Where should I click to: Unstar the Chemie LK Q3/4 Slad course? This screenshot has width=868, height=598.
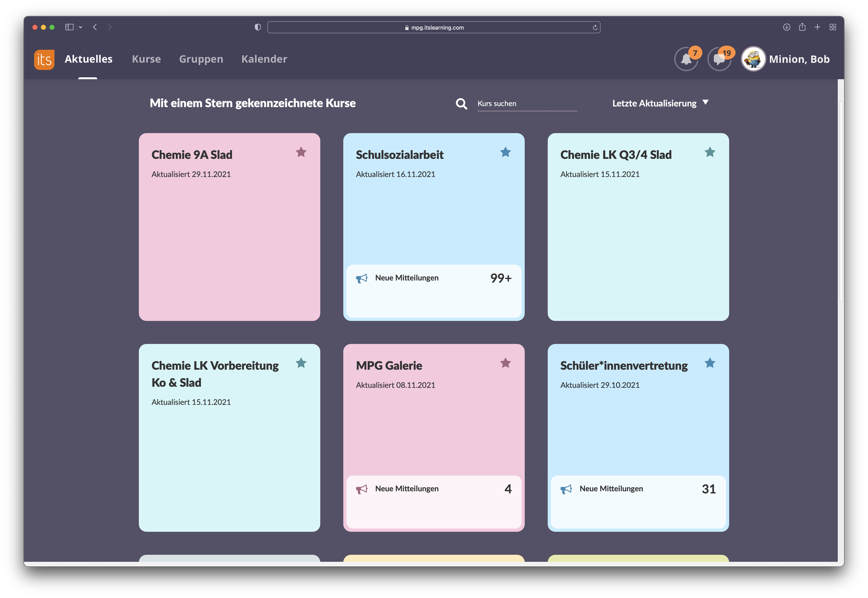point(710,152)
